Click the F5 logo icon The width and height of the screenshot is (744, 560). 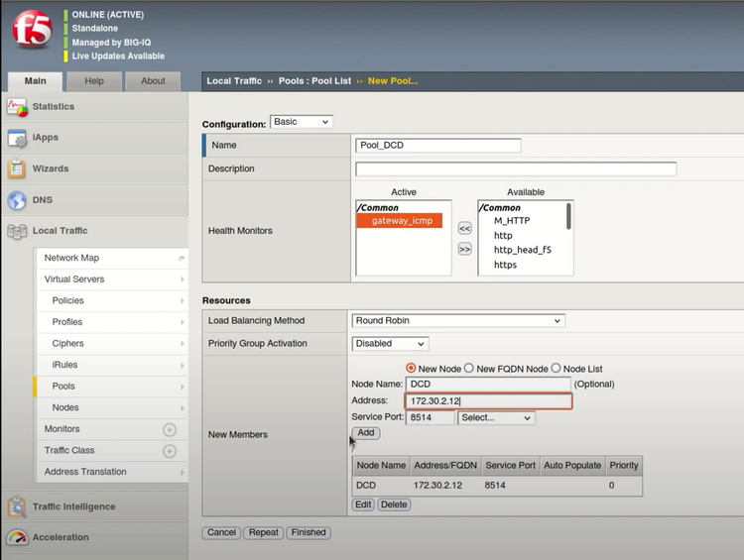[x=31, y=31]
